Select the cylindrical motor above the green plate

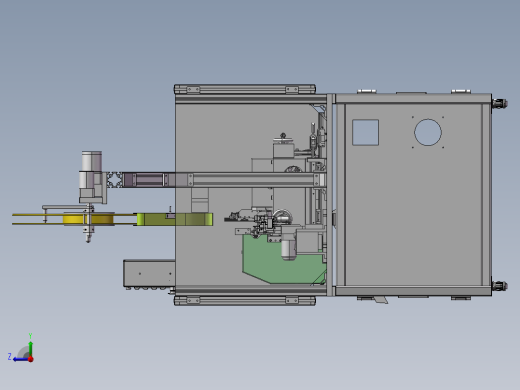pos(289,248)
